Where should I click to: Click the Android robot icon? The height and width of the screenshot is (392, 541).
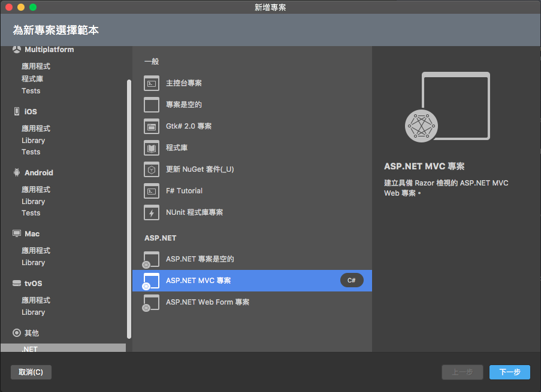point(17,172)
